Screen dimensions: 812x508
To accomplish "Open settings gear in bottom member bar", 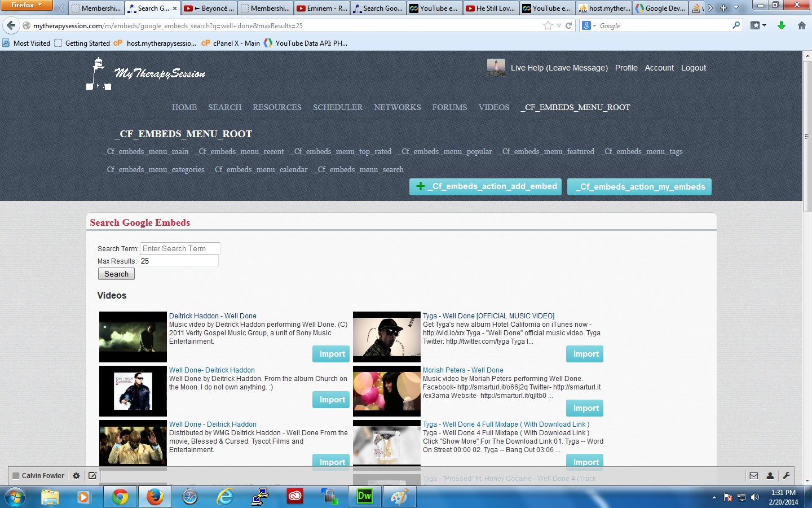I will (x=76, y=476).
